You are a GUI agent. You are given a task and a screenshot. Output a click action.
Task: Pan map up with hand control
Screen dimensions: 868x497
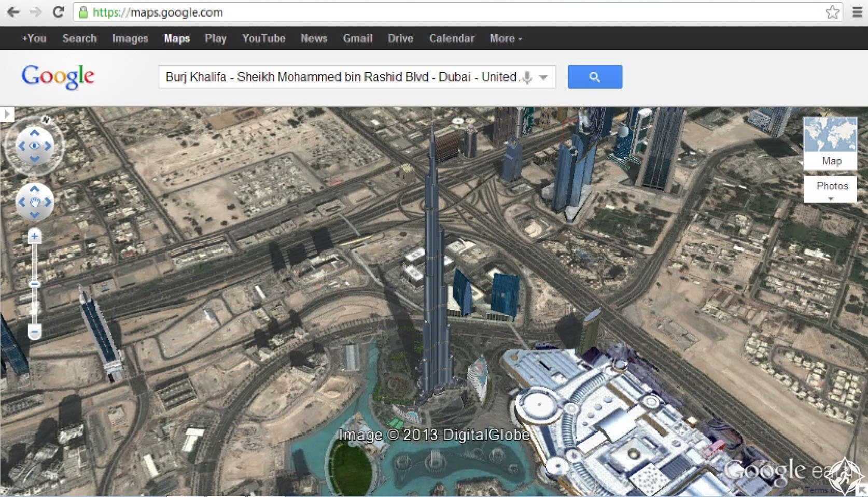click(35, 189)
